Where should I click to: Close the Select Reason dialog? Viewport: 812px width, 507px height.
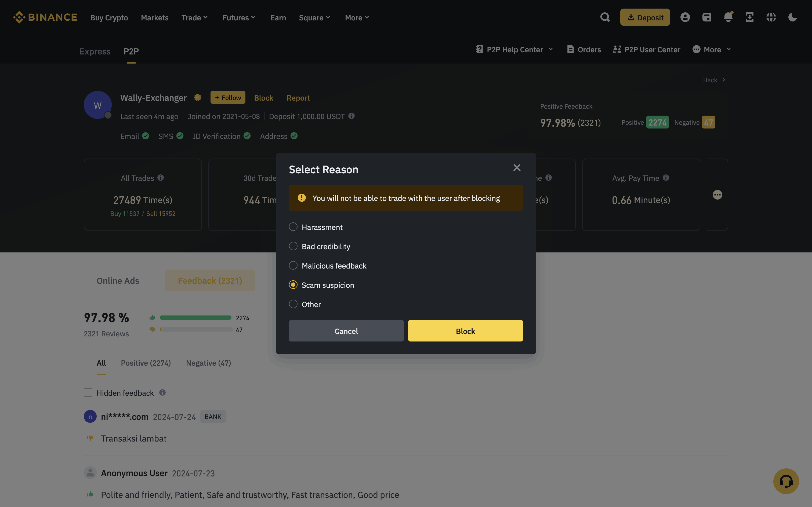tap(517, 168)
